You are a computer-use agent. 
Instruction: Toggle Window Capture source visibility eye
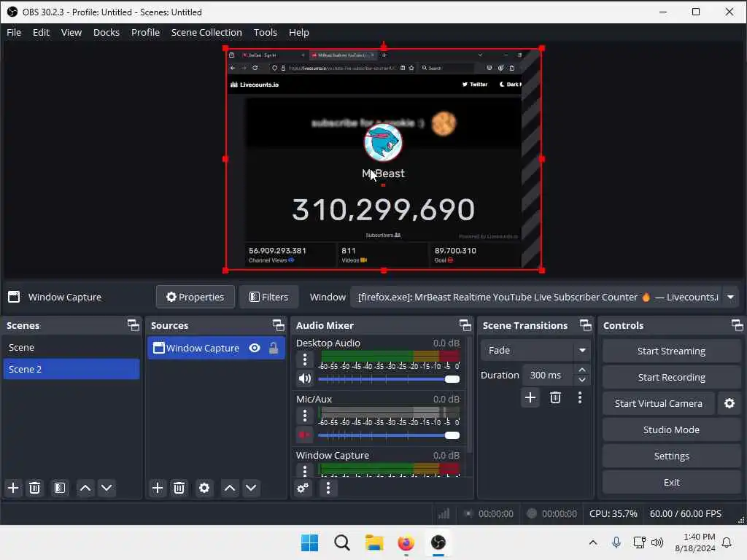coord(255,348)
